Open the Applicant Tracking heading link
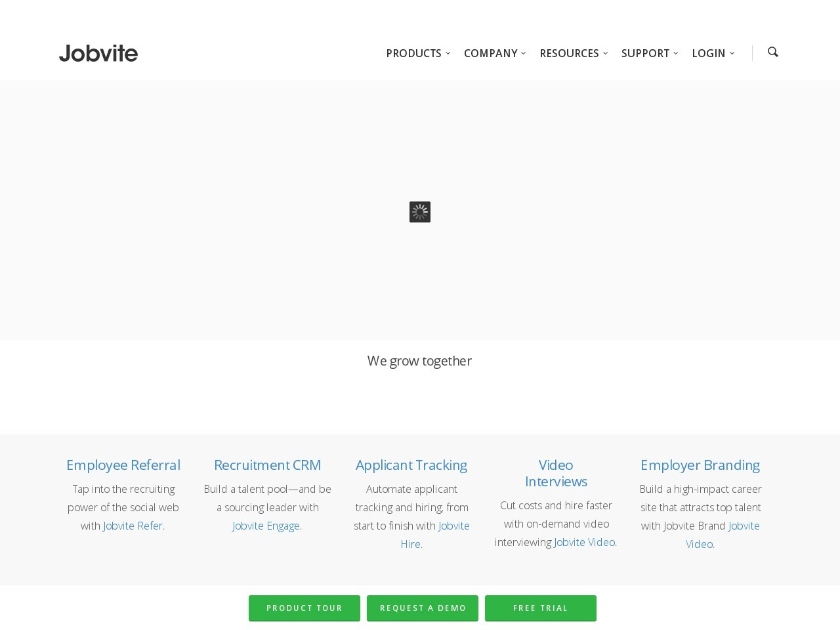Image resolution: width=840 pixels, height=630 pixels. [x=411, y=465]
